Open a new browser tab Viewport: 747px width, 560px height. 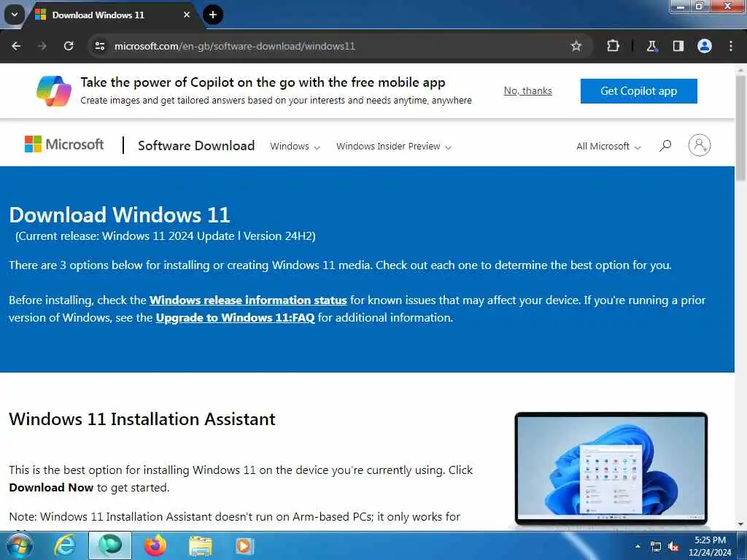(213, 15)
